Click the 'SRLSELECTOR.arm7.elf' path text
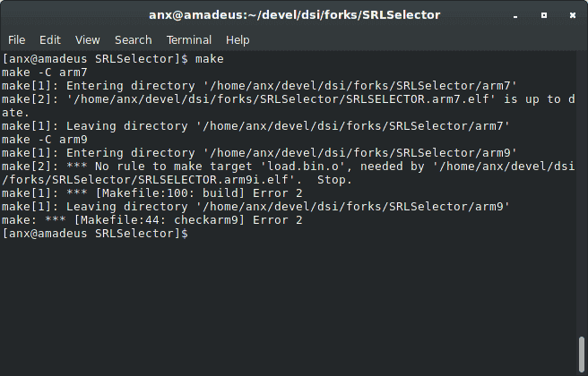The width and height of the screenshot is (588, 376). 418,99
